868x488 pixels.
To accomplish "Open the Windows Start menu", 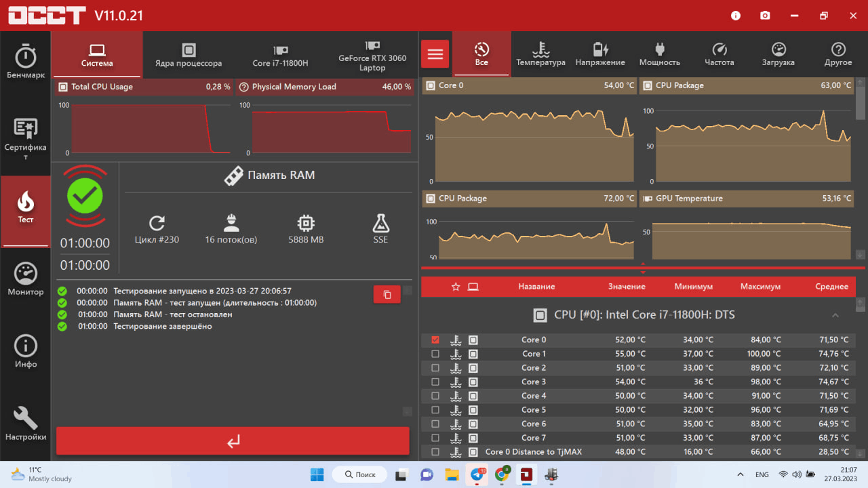I will click(317, 474).
